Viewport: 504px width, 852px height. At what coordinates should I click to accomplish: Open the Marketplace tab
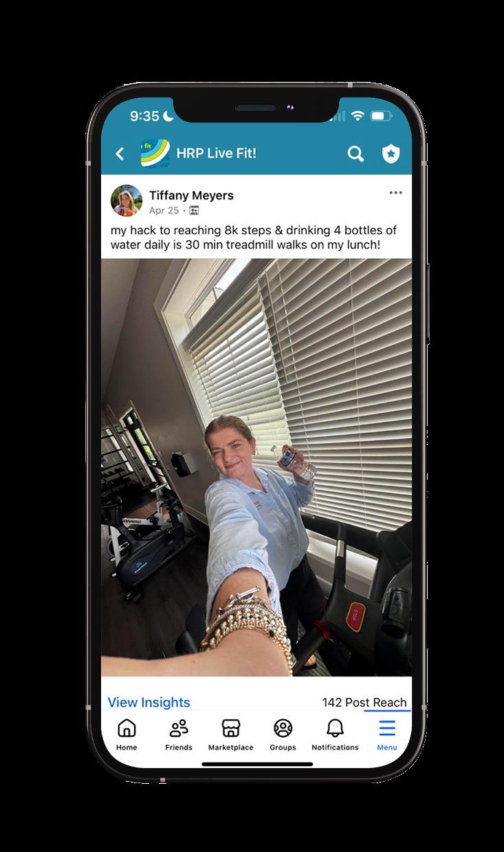pyautogui.click(x=231, y=734)
